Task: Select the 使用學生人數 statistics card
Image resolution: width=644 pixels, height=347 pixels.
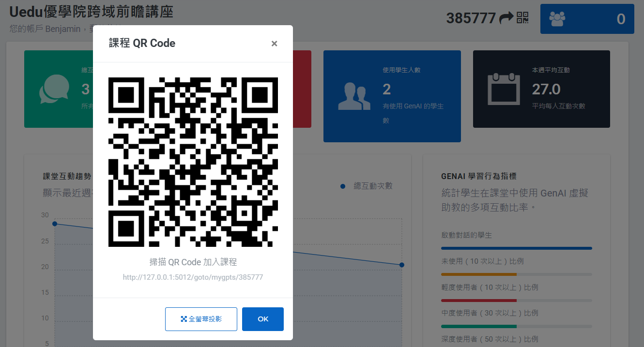Action: [392, 96]
